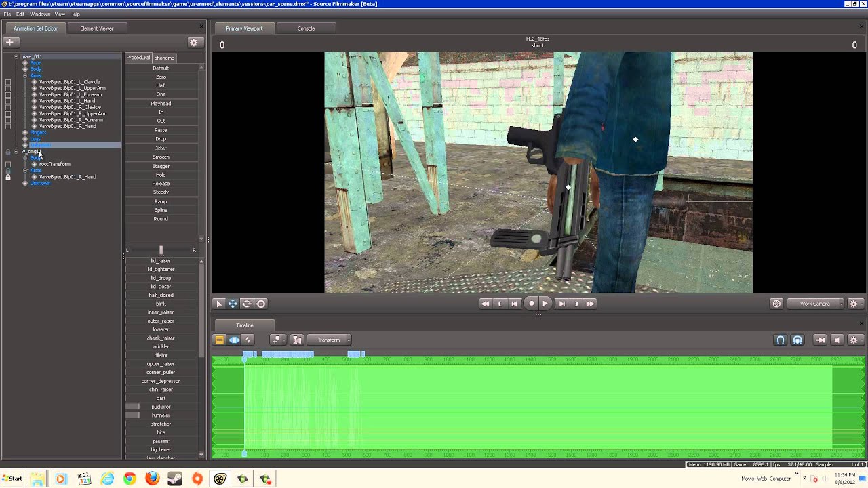Click the camera target icon beside Work Camera
The height and width of the screenshot is (488, 868).
click(776, 304)
